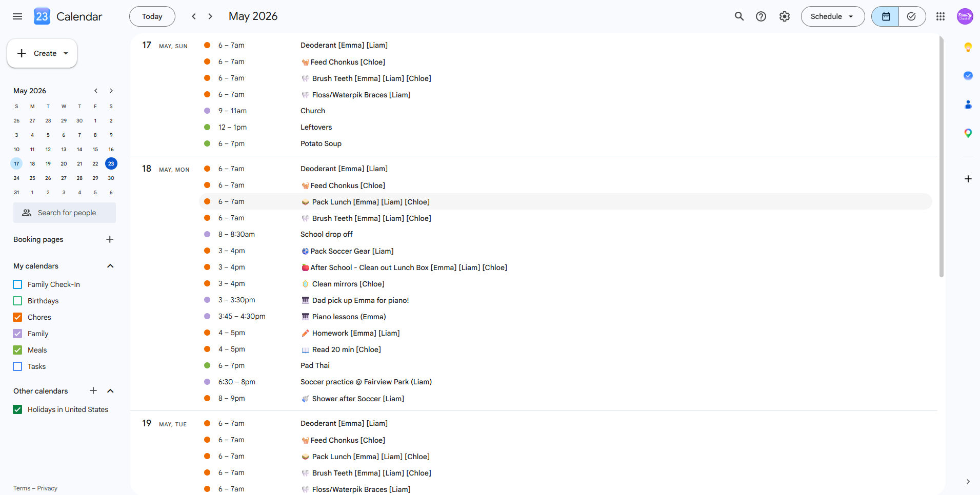Click the May 2026 header title
This screenshot has height=495, width=980.
coord(253,16)
